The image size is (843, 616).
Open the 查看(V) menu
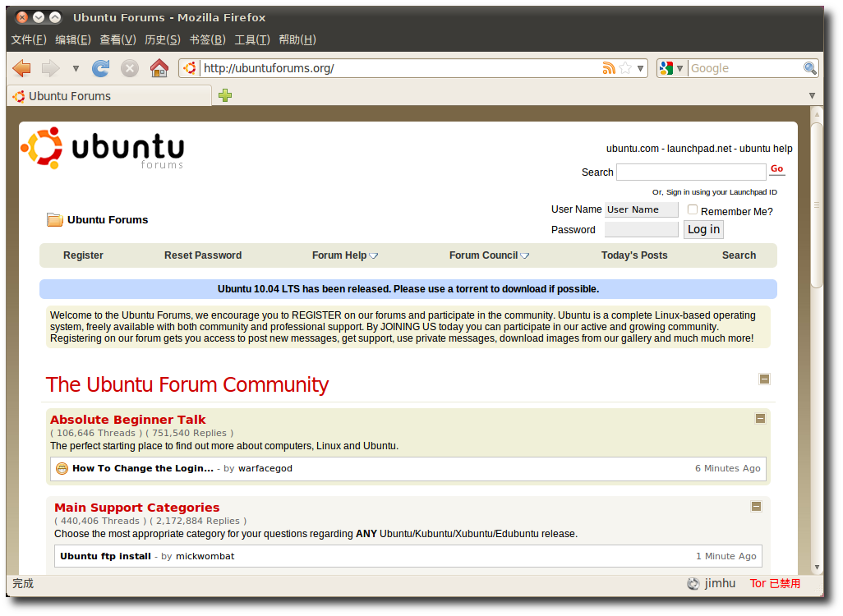[117, 39]
